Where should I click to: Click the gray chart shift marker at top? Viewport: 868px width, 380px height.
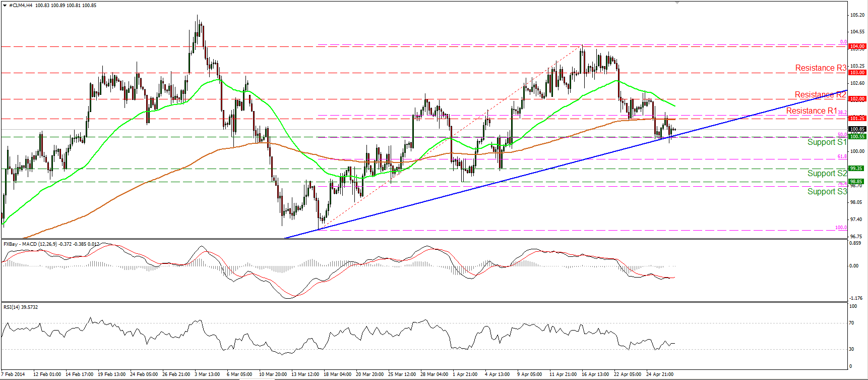pyautogui.click(x=677, y=3)
